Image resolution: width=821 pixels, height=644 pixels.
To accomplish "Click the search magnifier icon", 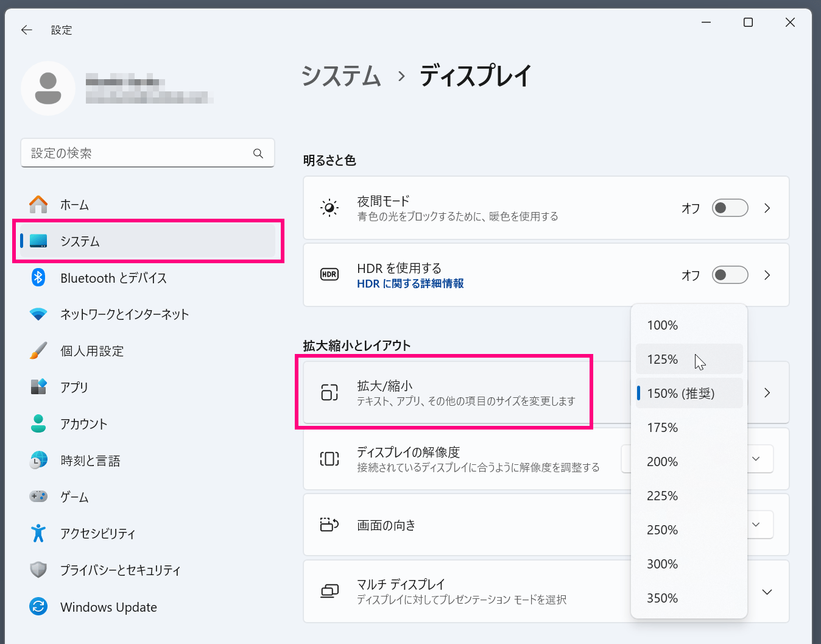I will click(x=258, y=154).
